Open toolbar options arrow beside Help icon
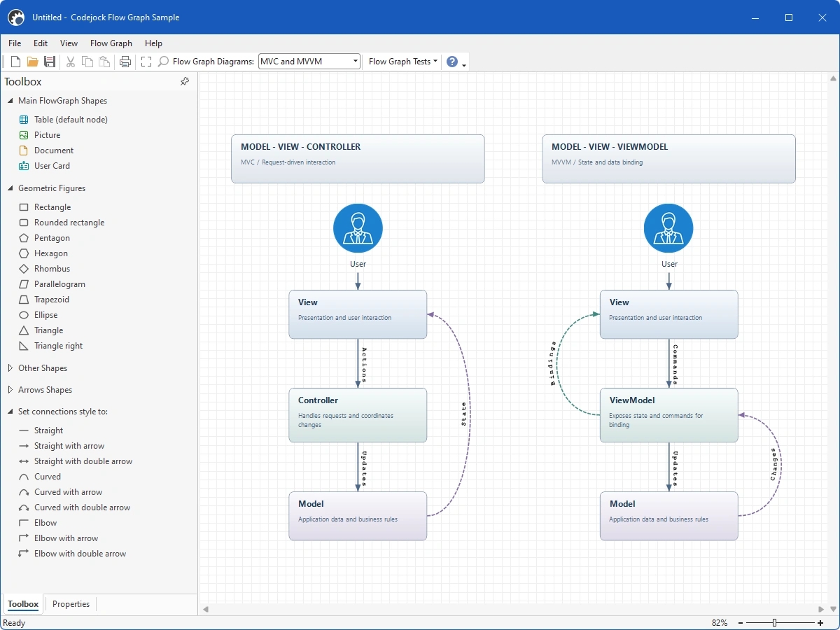The image size is (840, 630). (x=464, y=64)
